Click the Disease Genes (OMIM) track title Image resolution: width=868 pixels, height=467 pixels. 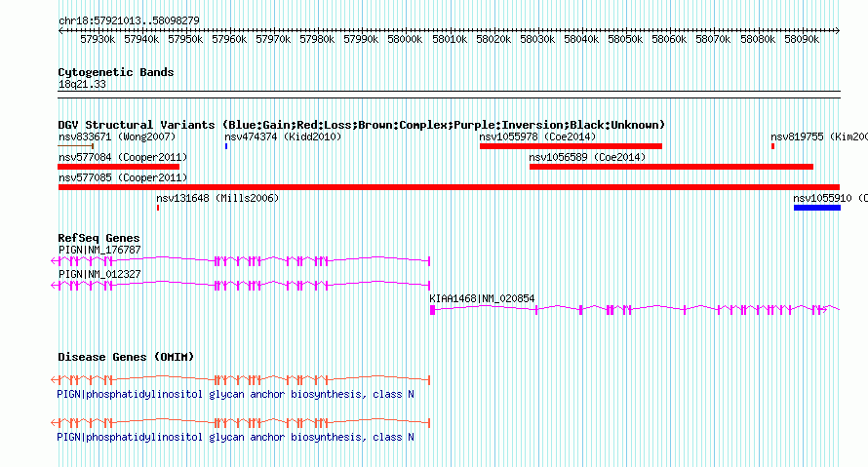pos(126,357)
